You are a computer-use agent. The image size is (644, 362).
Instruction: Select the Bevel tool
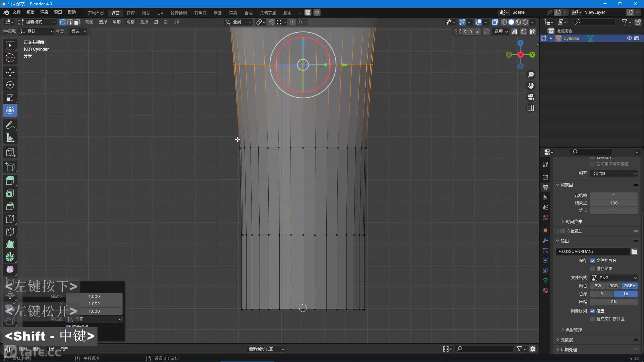pos(10,206)
